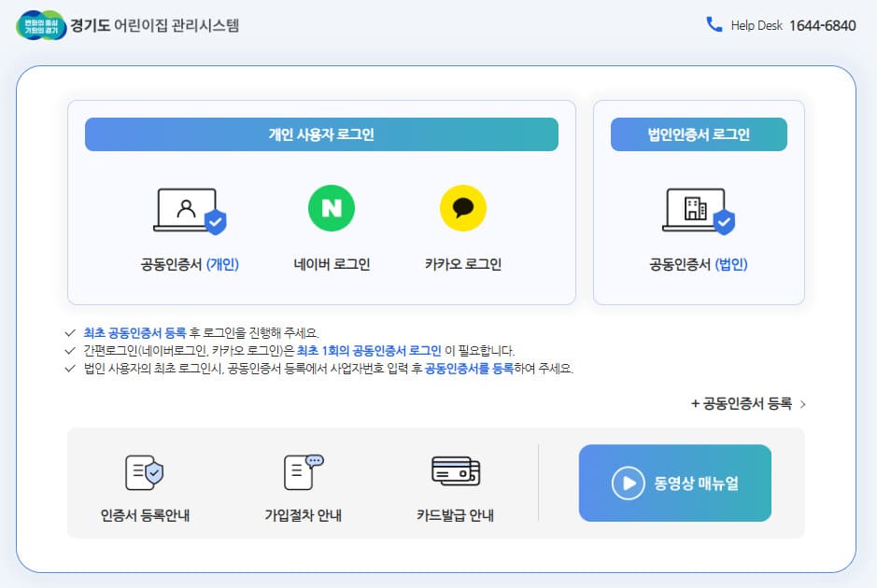Viewport: 877px width, 588px height.
Task: Click the 동영상 매뉴얼 video manual button
Action: [674, 483]
